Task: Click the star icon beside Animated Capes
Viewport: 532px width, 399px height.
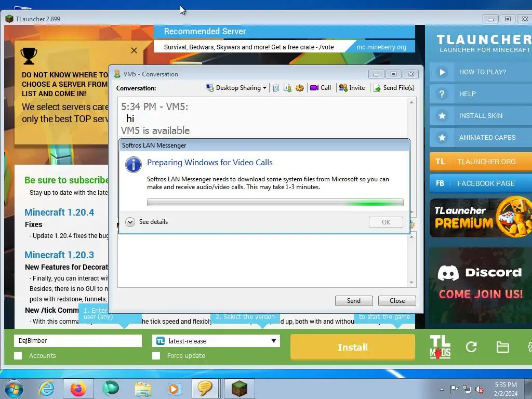Action: pyautogui.click(x=442, y=137)
